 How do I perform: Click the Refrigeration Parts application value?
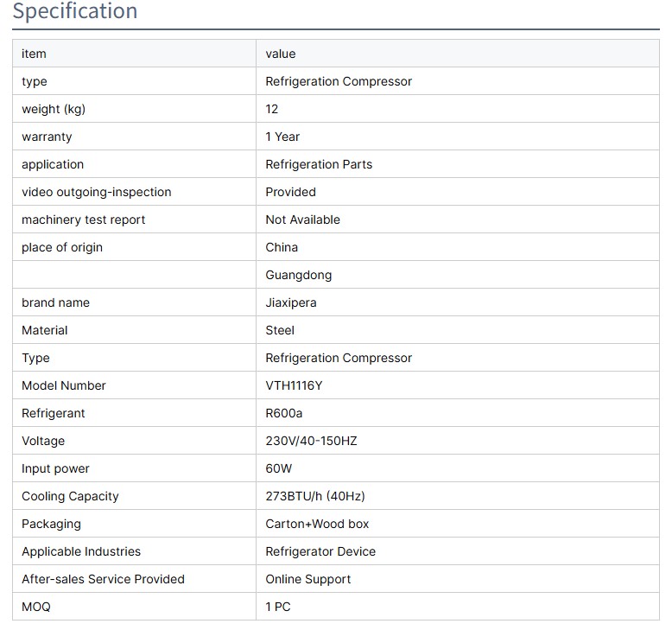[319, 164]
